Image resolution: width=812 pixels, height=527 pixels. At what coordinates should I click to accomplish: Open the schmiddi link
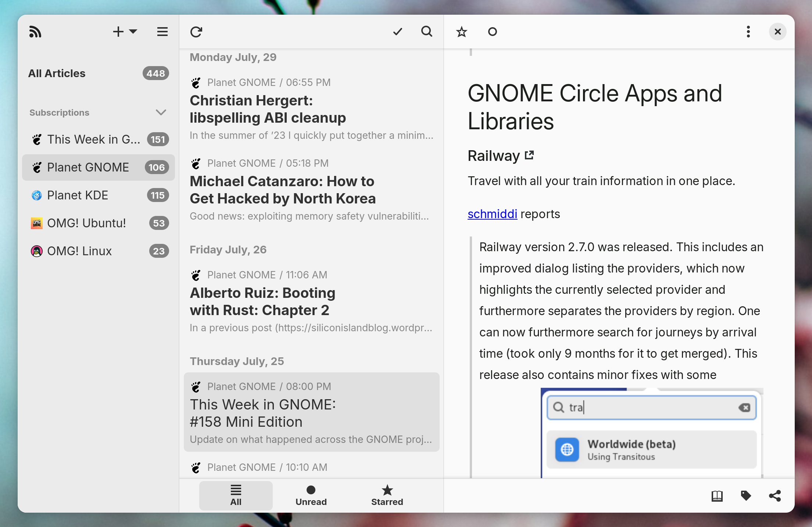492,214
